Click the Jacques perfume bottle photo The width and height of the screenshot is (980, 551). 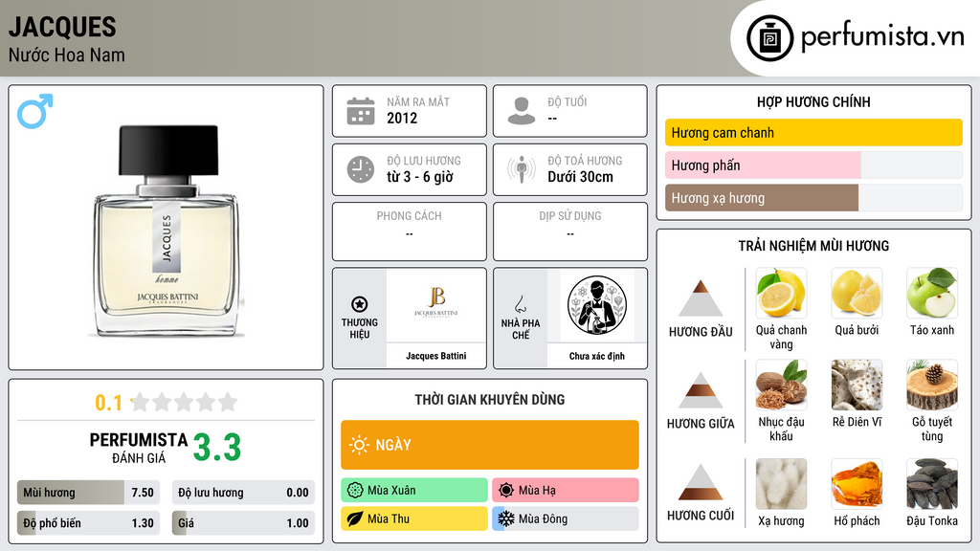coord(167,231)
